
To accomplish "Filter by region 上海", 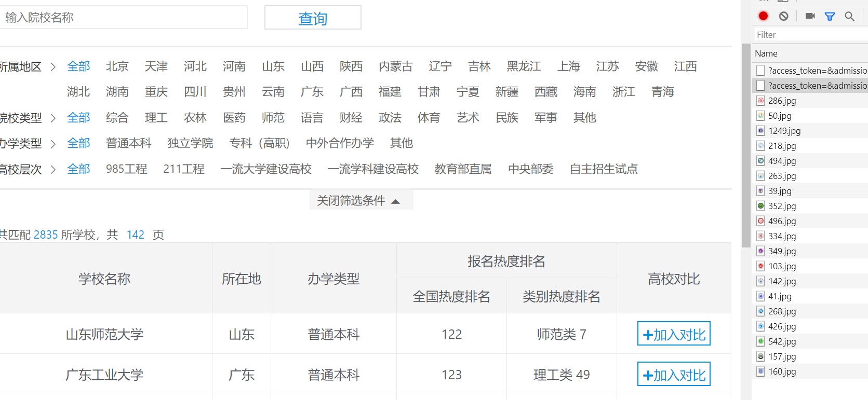I will 569,66.
